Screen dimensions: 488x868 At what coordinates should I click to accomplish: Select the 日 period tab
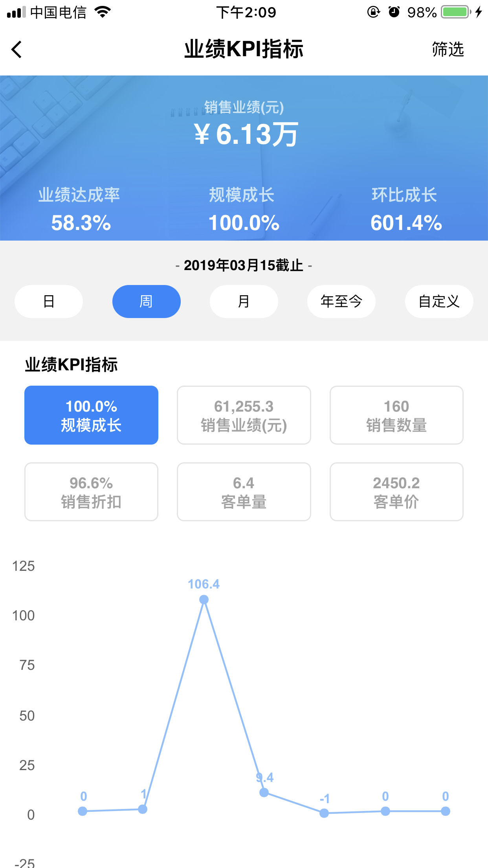click(x=49, y=302)
